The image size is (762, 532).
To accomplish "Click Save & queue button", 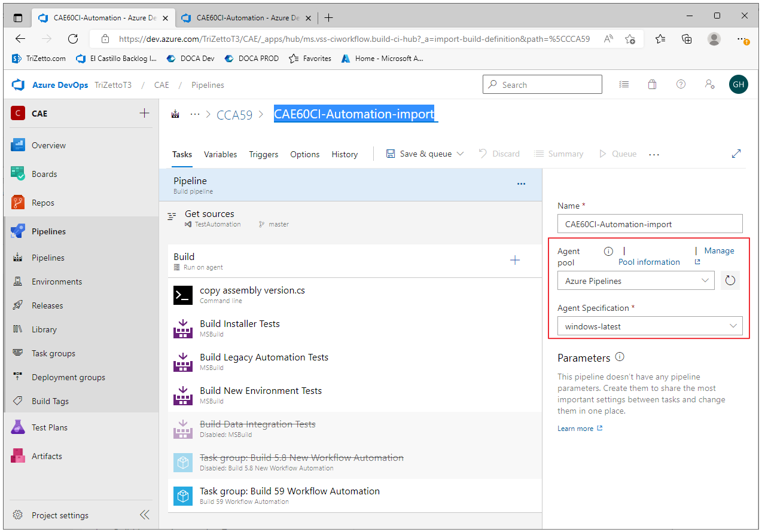I will tap(419, 154).
